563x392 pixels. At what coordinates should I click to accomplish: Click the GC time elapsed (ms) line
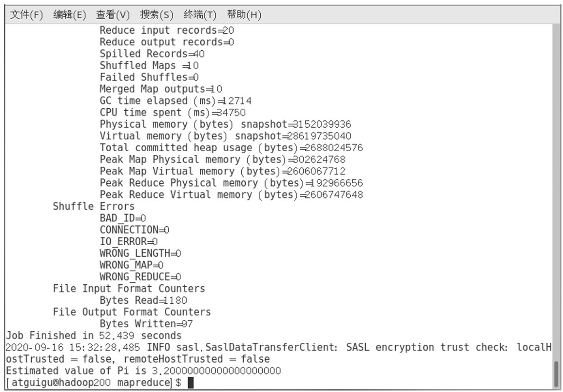[x=175, y=101]
